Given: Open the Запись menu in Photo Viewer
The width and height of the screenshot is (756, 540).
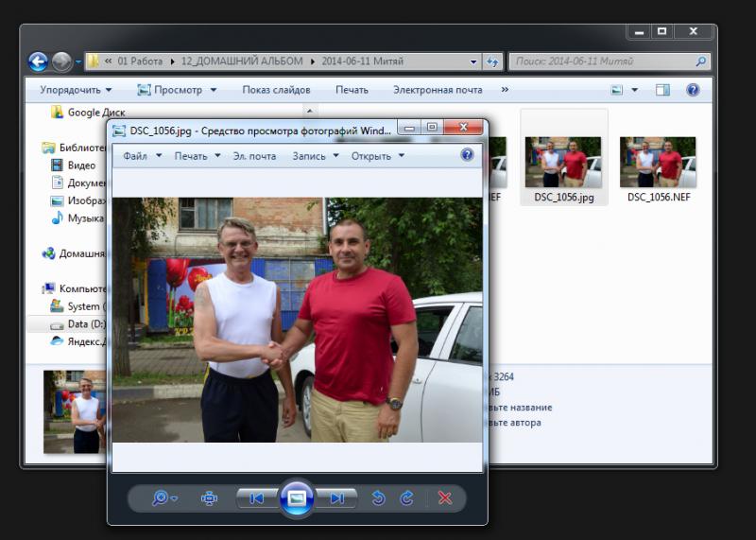Looking at the screenshot, I should [316, 156].
